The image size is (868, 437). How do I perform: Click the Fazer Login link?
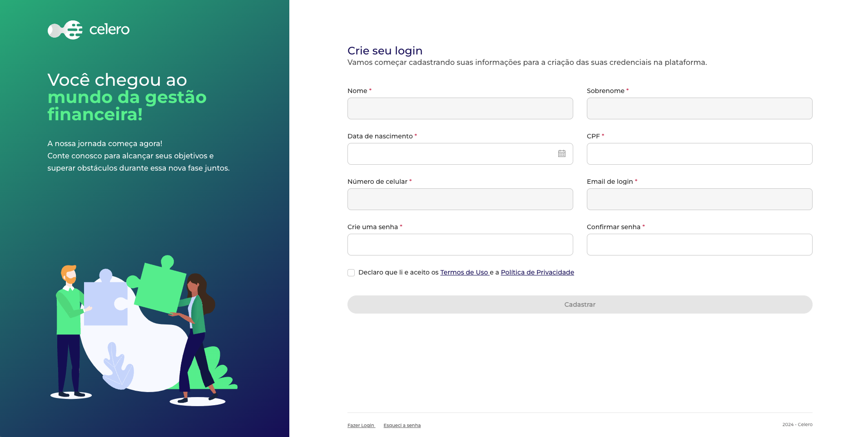[361, 425]
